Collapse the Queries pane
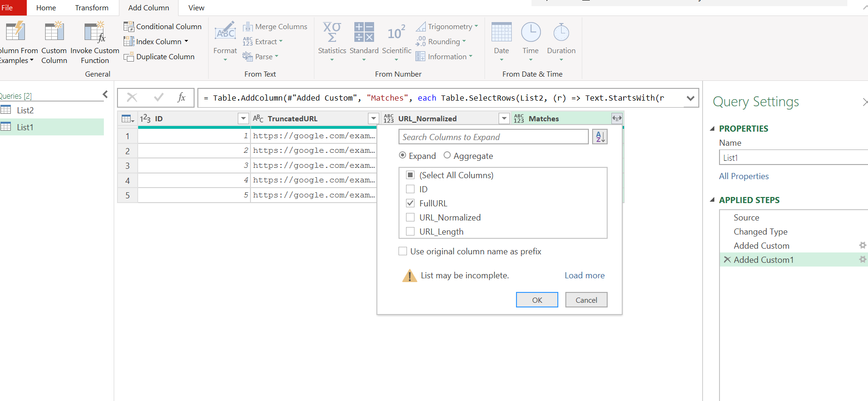The image size is (868, 401). coord(105,94)
